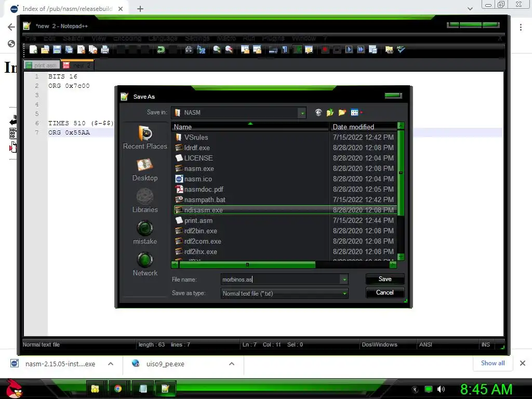The image size is (532, 399).
Task: Click the Close All toolbar icon
Action: [93, 49]
